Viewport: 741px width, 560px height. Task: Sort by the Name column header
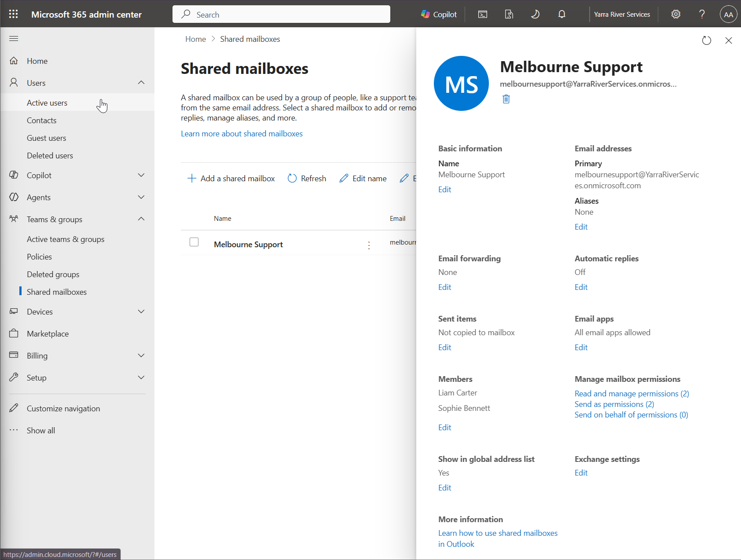pos(222,218)
